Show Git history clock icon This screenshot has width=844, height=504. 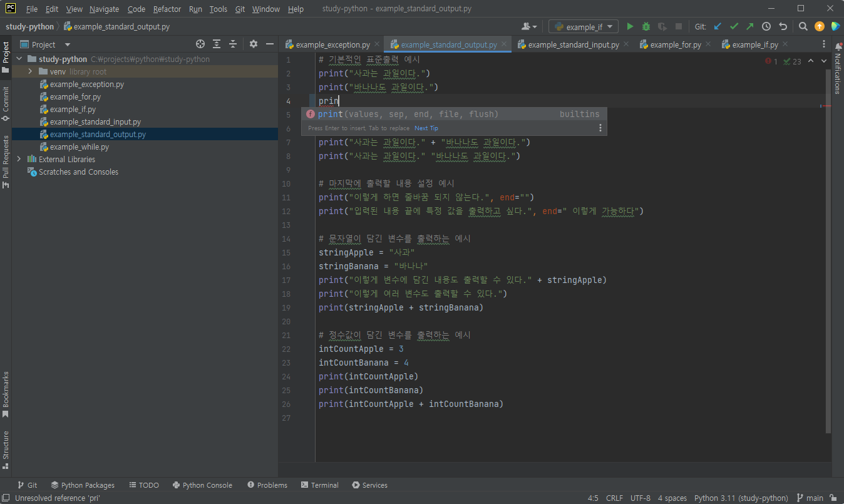(766, 26)
